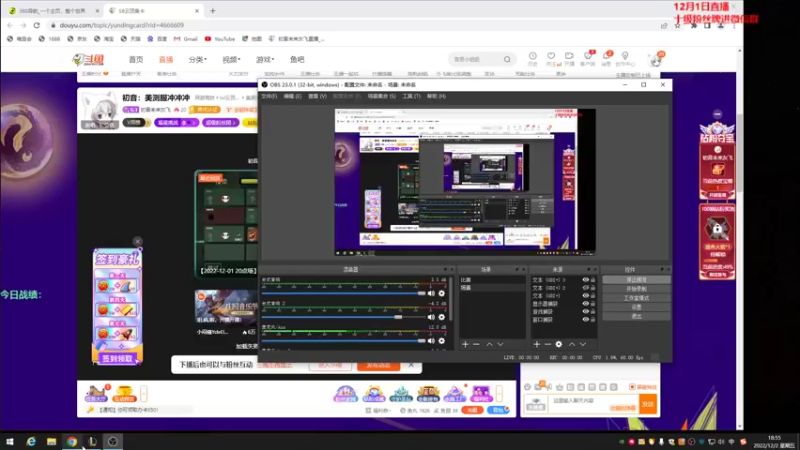Open Douyu follow heart icon
The image size is (800, 450).
[x=551, y=56]
